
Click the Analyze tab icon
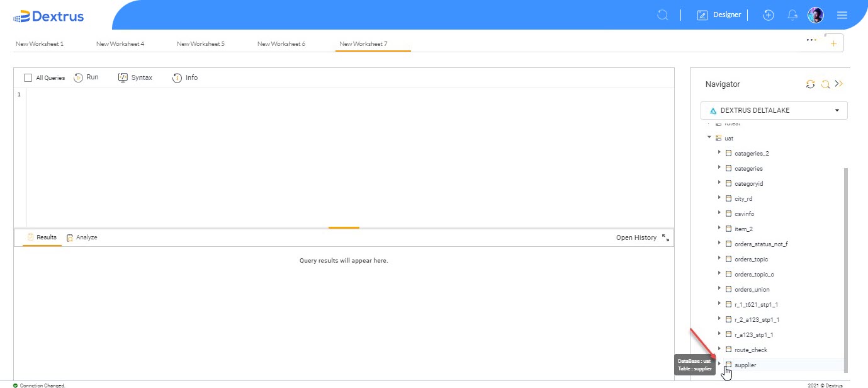70,237
